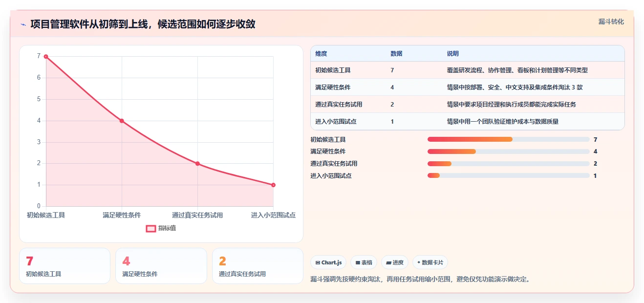The height and width of the screenshot is (303, 644).
Task: Click the x-axis label 进入小范围试点
Action: [x=273, y=215]
